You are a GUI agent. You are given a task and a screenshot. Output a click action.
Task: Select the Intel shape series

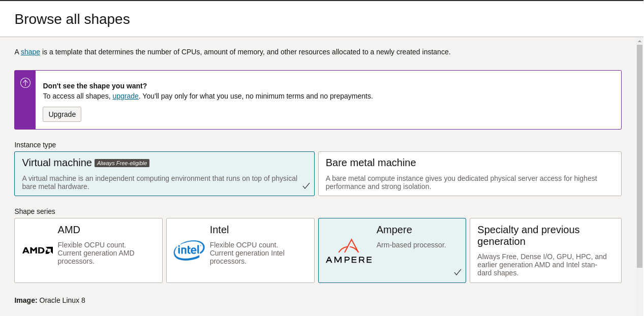[x=240, y=250]
